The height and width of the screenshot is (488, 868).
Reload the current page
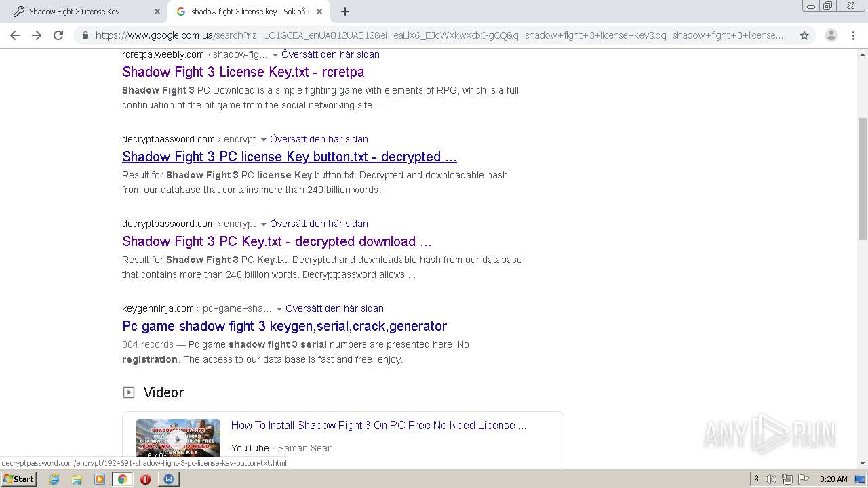(58, 35)
